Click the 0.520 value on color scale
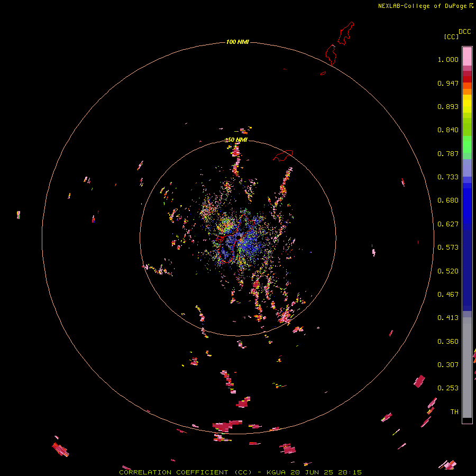This screenshot has height=476, width=476. tap(448, 271)
